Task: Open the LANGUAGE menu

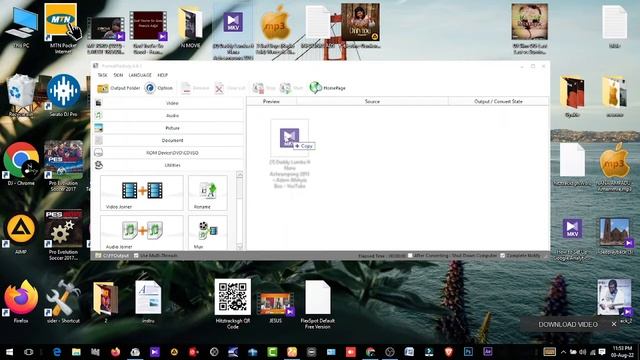Action: (140, 75)
